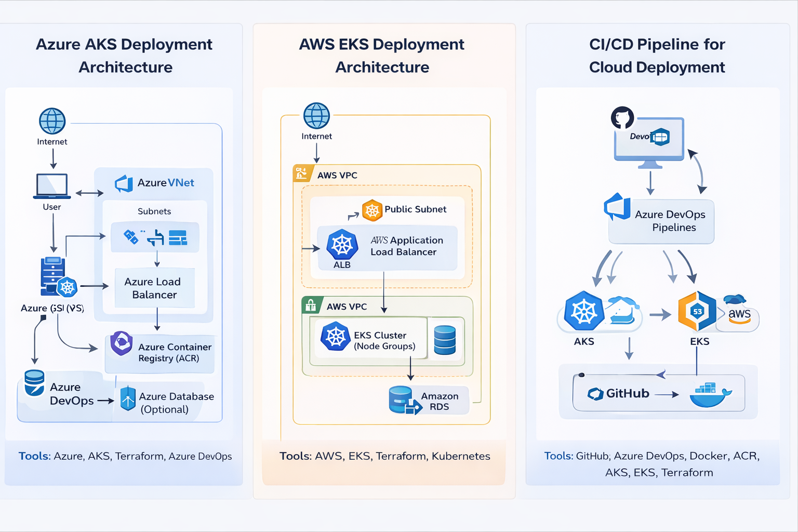The width and height of the screenshot is (798, 532).
Task: Select the purple Azure Container Registry icon
Action: pyautogui.click(x=122, y=343)
